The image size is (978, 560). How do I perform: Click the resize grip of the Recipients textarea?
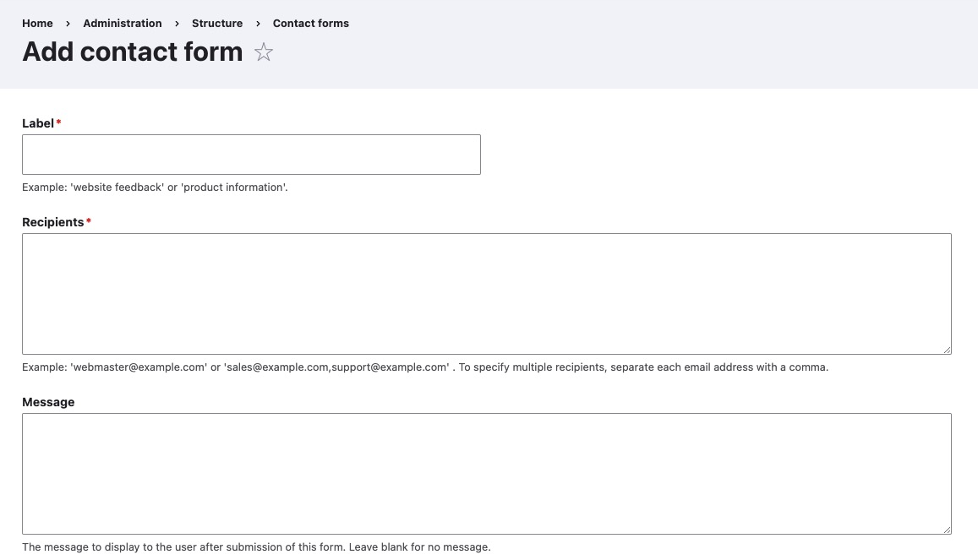pyautogui.click(x=947, y=349)
